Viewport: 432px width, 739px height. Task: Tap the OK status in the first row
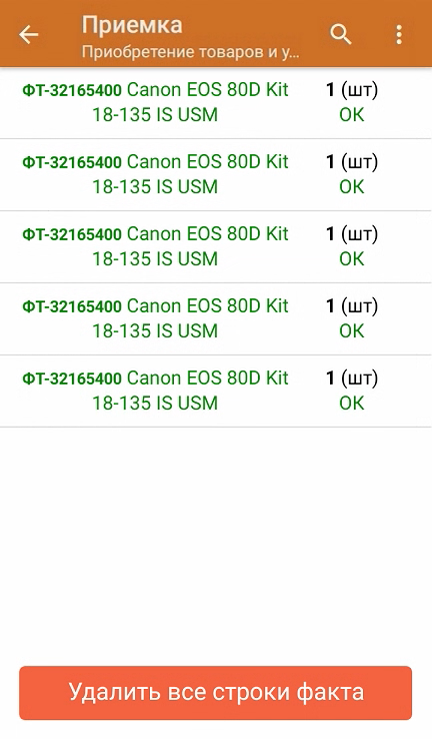tap(351, 115)
